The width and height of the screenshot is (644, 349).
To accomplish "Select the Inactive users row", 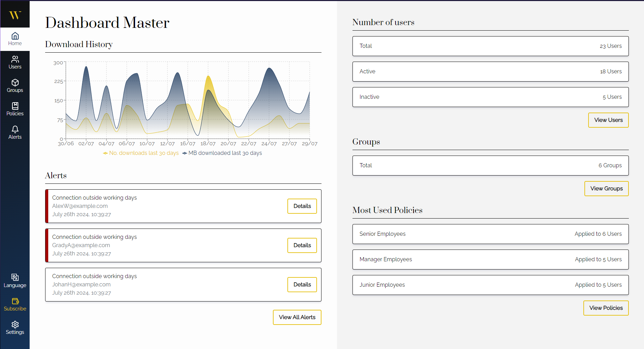I will click(491, 97).
